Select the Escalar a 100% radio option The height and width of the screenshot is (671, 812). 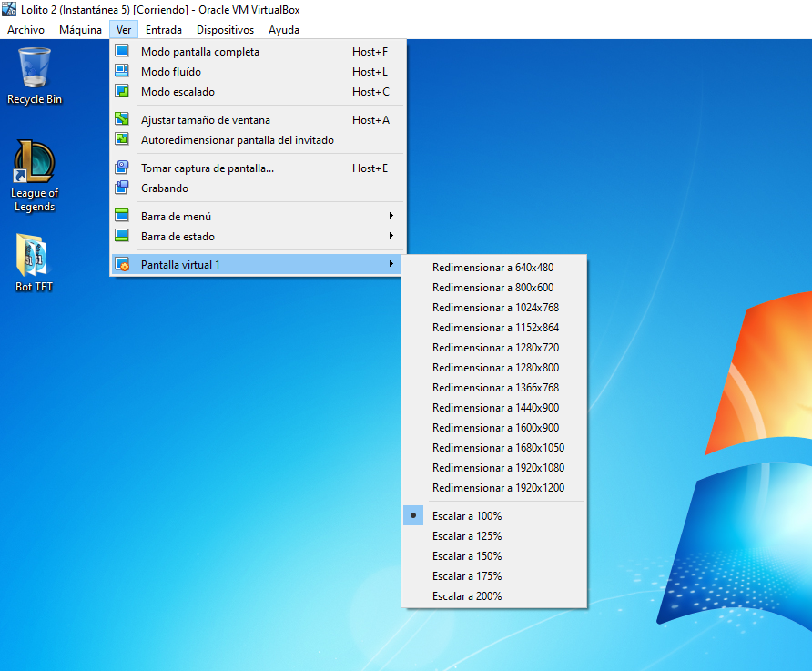[x=466, y=516]
